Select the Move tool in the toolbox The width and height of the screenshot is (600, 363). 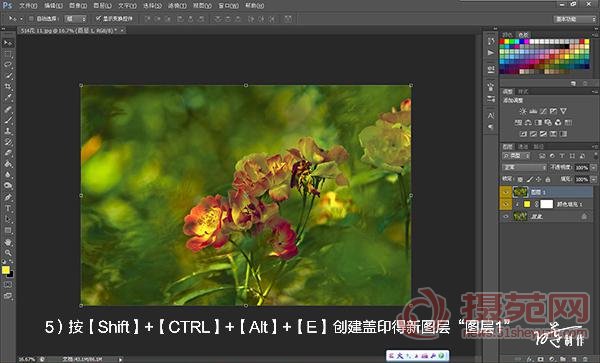(x=8, y=43)
